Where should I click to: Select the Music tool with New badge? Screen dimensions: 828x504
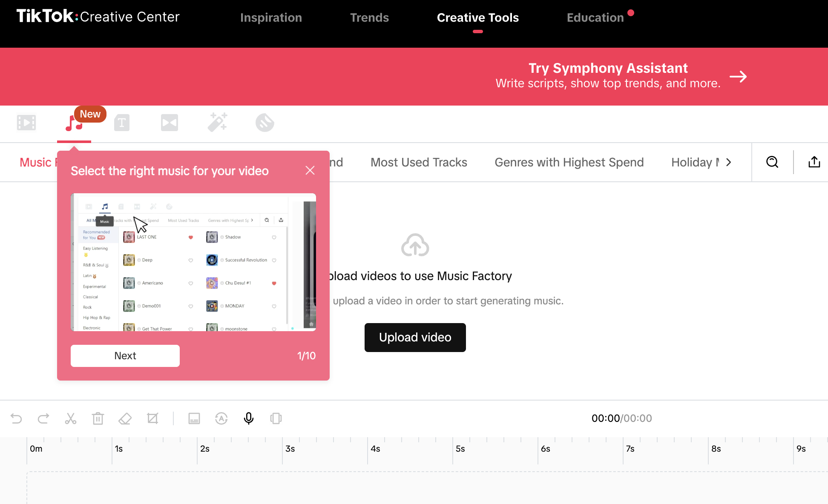[x=74, y=123]
